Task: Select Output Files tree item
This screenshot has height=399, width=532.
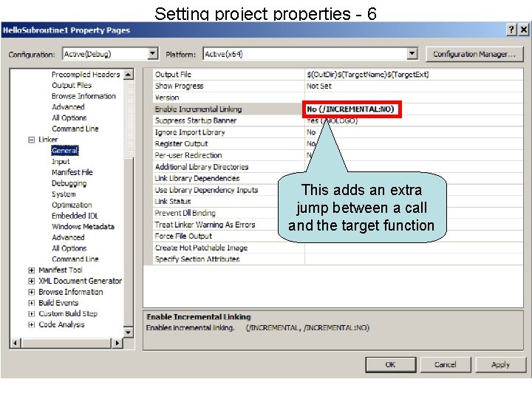Action: 72,85
